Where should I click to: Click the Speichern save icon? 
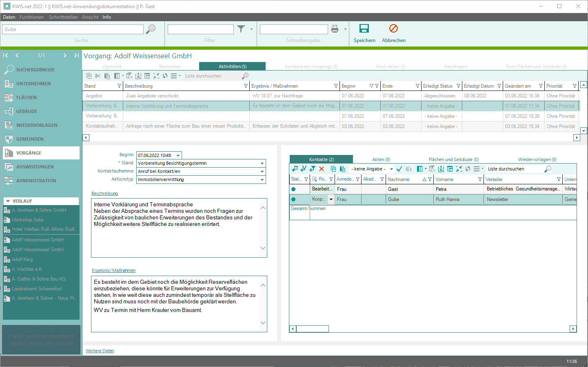(364, 28)
